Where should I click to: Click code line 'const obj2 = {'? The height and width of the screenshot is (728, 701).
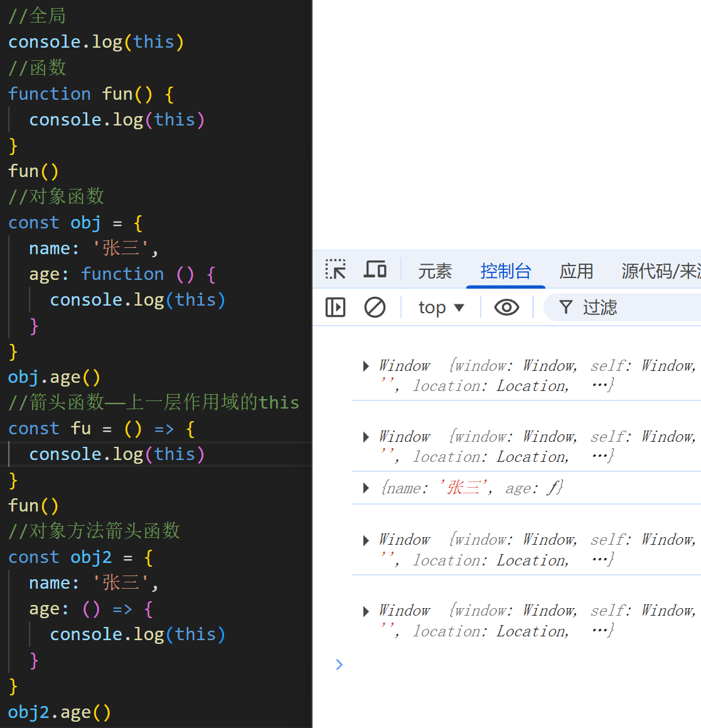pyautogui.click(x=81, y=557)
